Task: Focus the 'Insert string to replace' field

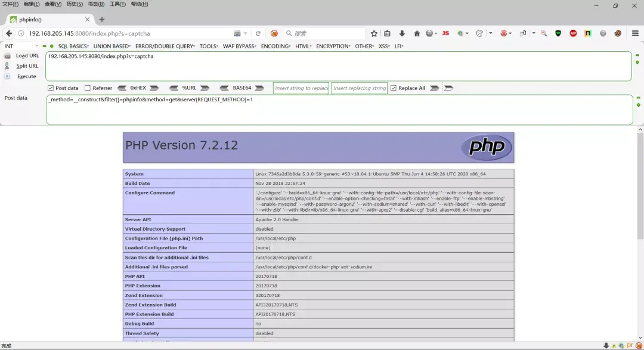Action: (301, 88)
